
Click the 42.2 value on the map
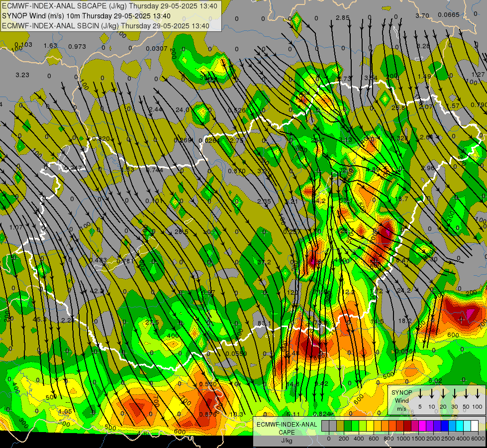tap(97, 291)
